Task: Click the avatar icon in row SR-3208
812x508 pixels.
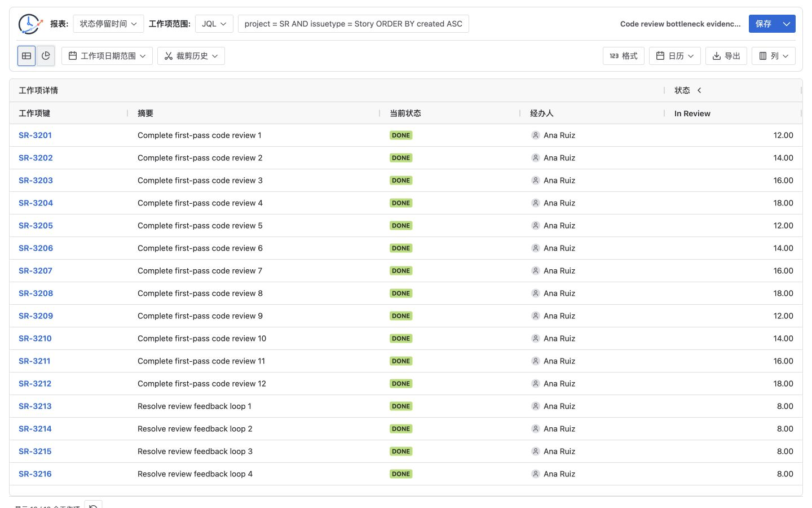Action: (x=536, y=294)
